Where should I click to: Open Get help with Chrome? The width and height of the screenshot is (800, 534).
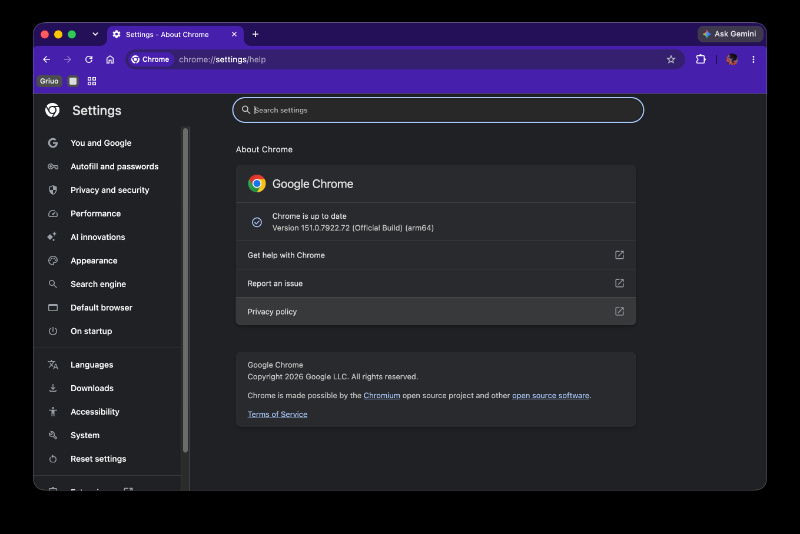[436, 255]
